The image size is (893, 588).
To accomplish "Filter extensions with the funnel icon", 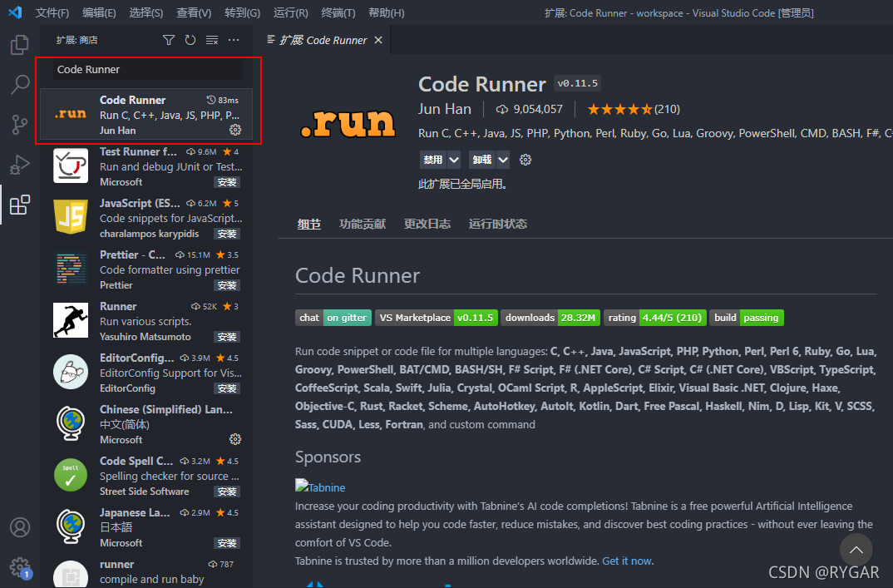I will (x=169, y=40).
